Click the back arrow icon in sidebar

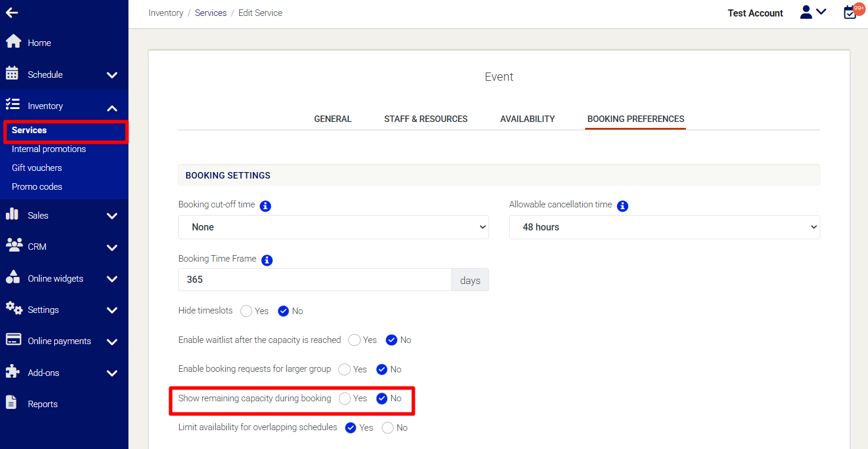click(12, 12)
